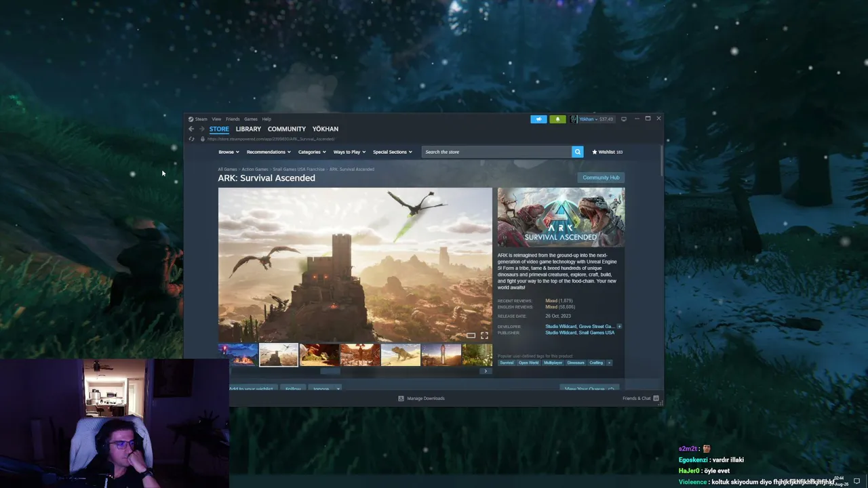
Task: Open the Community Hub
Action: coord(601,178)
